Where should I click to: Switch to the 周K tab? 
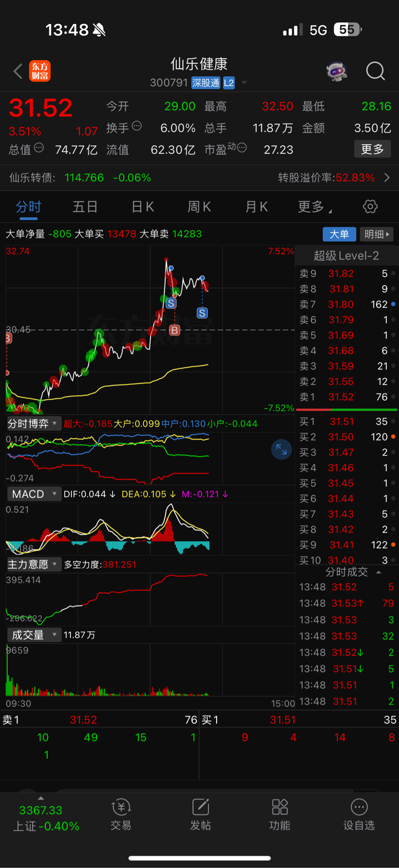[199, 207]
